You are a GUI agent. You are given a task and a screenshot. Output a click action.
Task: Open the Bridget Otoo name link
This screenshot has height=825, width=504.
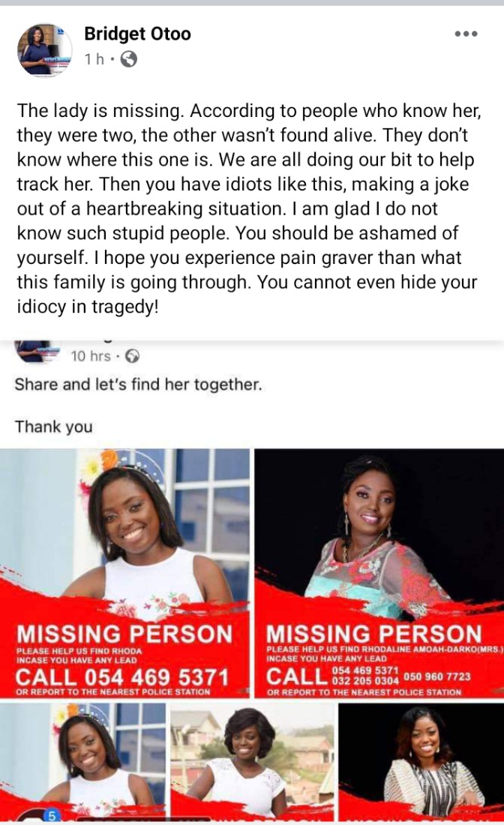coord(137,34)
